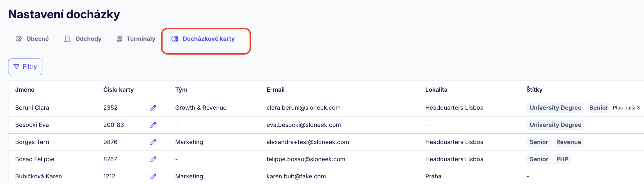Click the PHP tag on Bosao Felippe
Image resolution: width=644 pixels, height=184 pixels.
click(x=562, y=159)
